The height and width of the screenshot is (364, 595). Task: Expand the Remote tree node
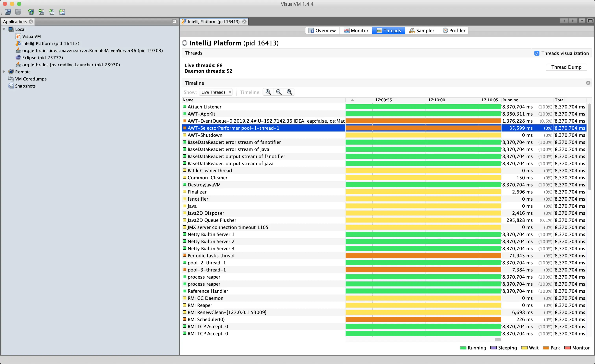click(4, 71)
